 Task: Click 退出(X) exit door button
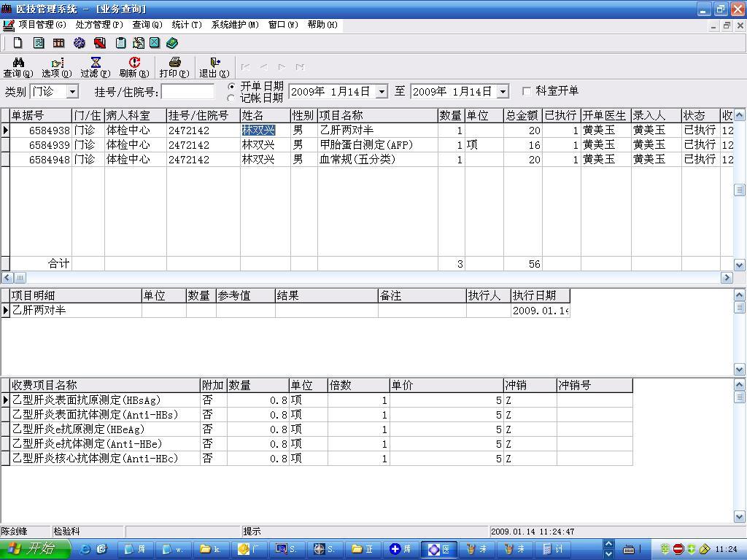[x=214, y=68]
